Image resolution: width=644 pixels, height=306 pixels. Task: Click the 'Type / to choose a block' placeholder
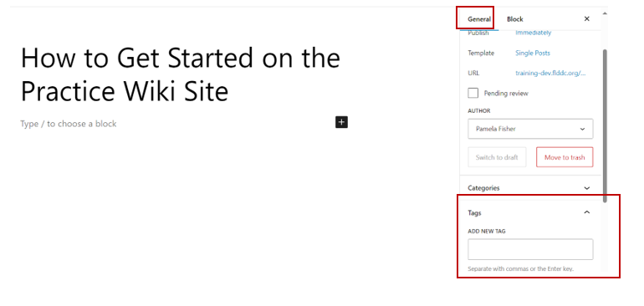coord(69,124)
